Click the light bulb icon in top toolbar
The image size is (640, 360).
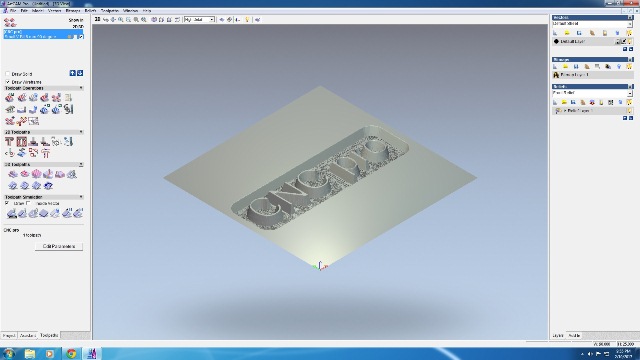pos(247,20)
